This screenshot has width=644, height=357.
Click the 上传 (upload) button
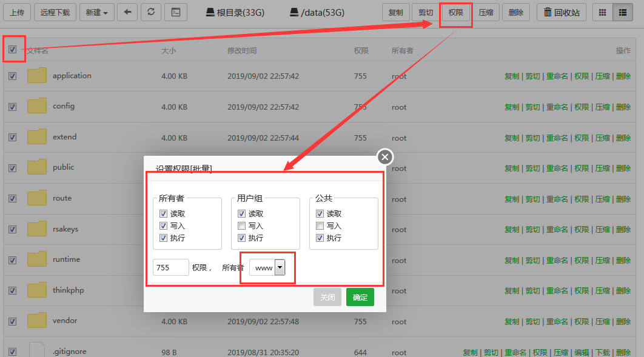pyautogui.click(x=17, y=12)
